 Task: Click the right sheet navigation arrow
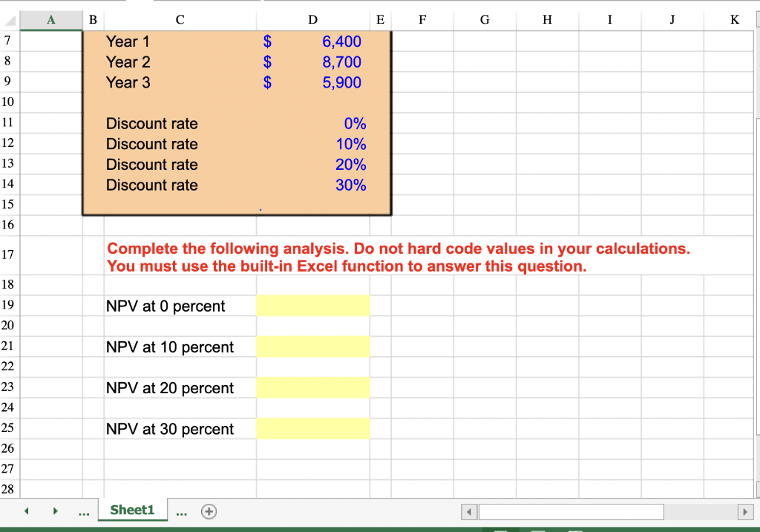coord(55,510)
